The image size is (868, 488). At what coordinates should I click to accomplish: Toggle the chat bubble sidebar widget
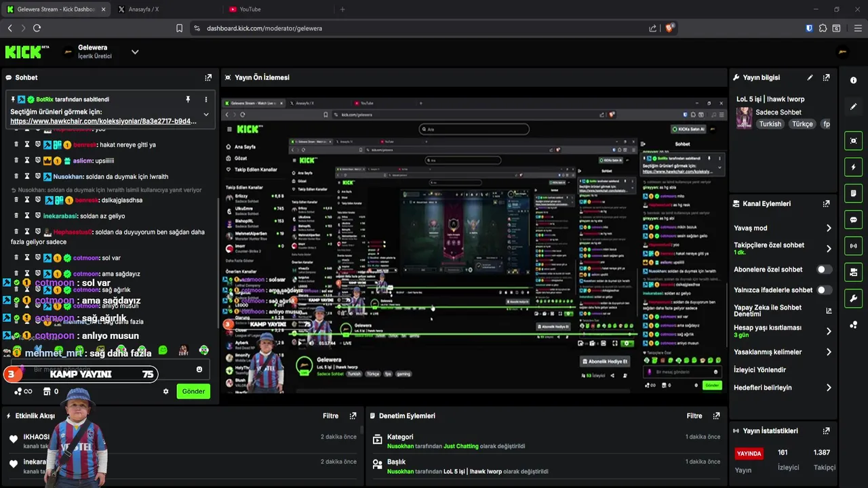[x=853, y=220]
